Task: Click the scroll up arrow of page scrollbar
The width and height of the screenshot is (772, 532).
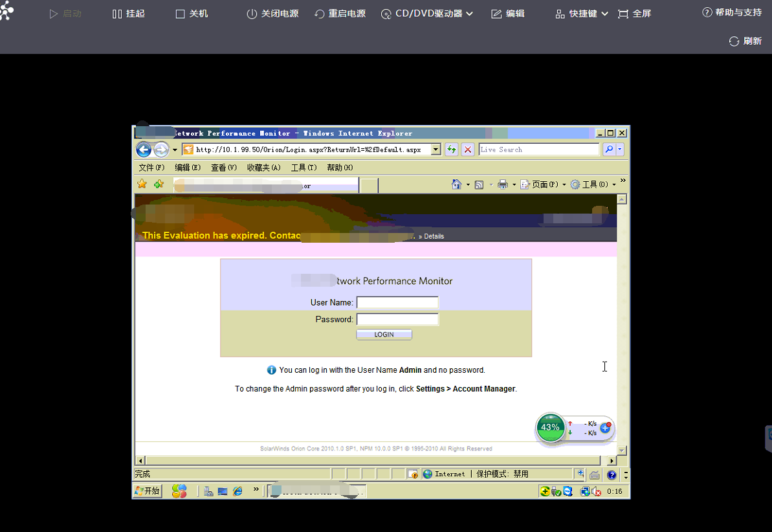Action: (x=622, y=199)
